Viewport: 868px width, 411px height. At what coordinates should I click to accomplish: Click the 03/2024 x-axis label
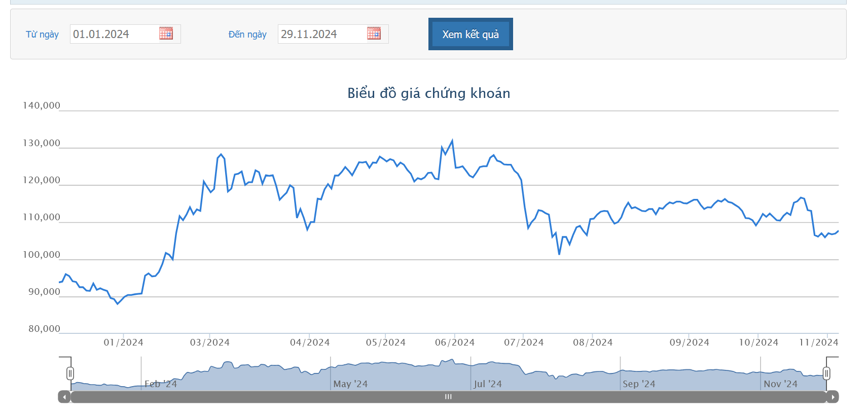tap(210, 342)
